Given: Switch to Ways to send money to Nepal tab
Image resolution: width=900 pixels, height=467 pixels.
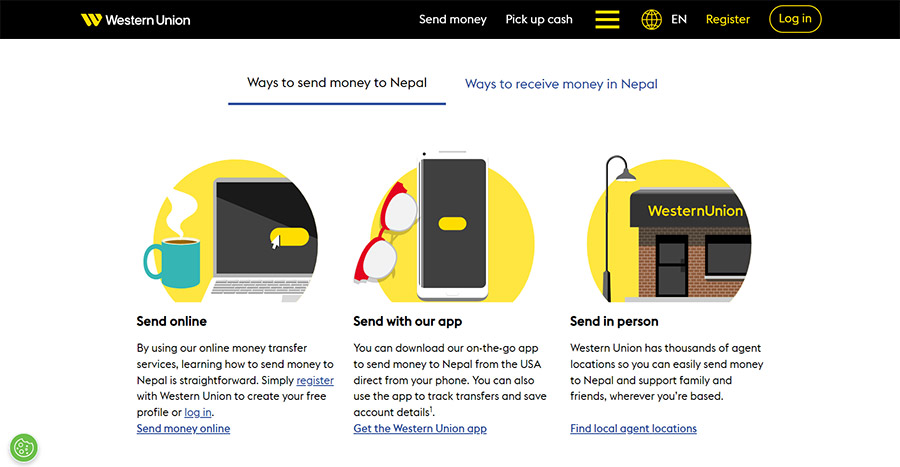Looking at the screenshot, I should point(337,83).
